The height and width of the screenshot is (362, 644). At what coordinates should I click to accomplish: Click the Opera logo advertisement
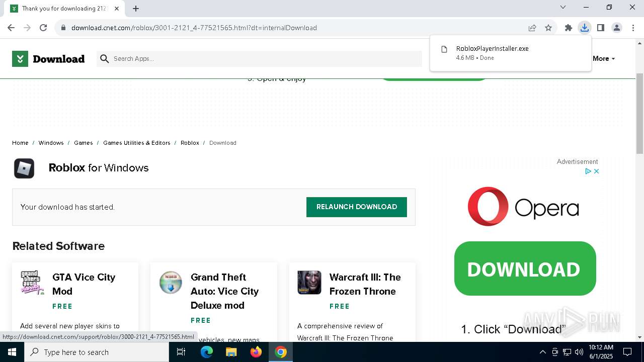523,207
